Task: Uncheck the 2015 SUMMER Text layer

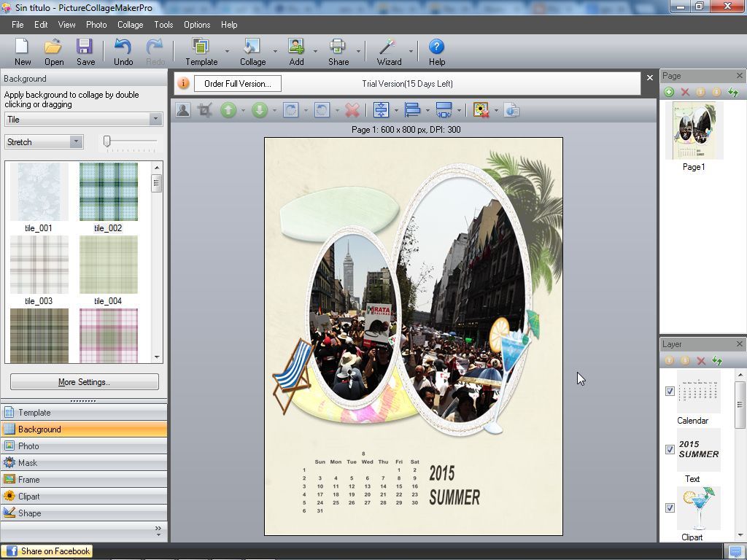Action: click(x=670, y=450)
